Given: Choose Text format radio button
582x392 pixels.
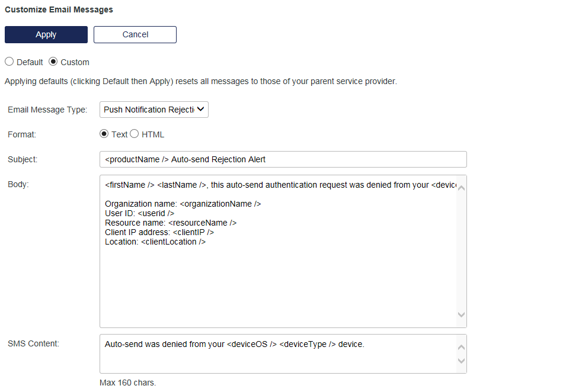Looking at the screenshot, I should (x=105, y=134).
